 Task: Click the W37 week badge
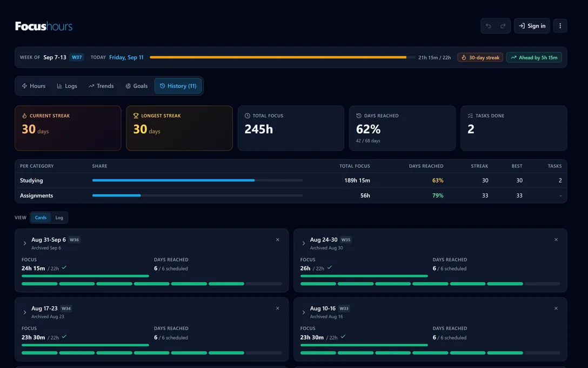tap(77, 57)
